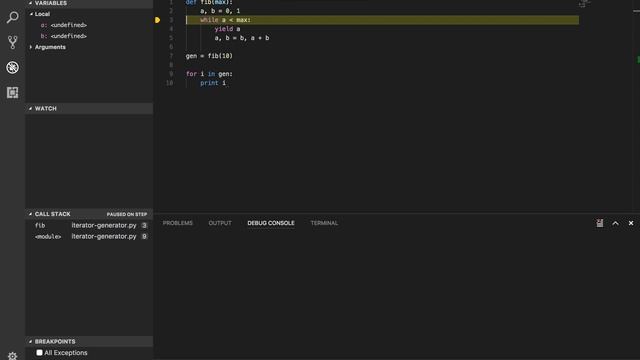Close the bottom panel
Image resolution: width=640 pixels, height=360 pixels.
point(631,223)
